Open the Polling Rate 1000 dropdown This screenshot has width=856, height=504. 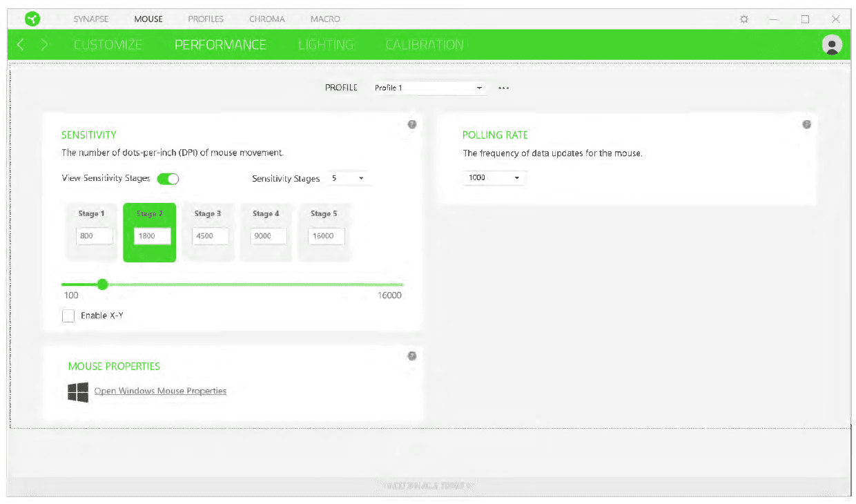(x=494, y=178)
